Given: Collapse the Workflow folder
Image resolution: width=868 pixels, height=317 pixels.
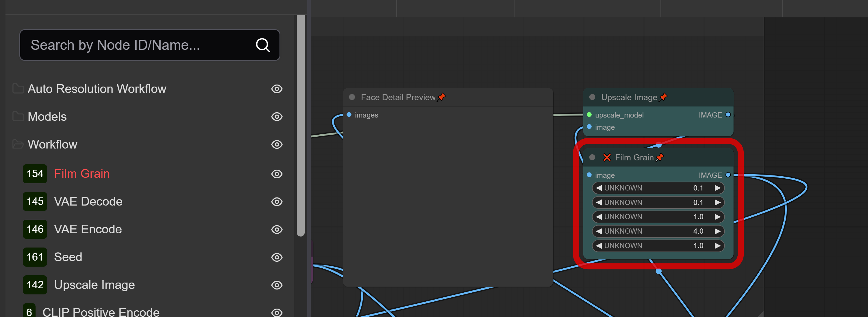Looking at the screenshot, I should [18, 144].
